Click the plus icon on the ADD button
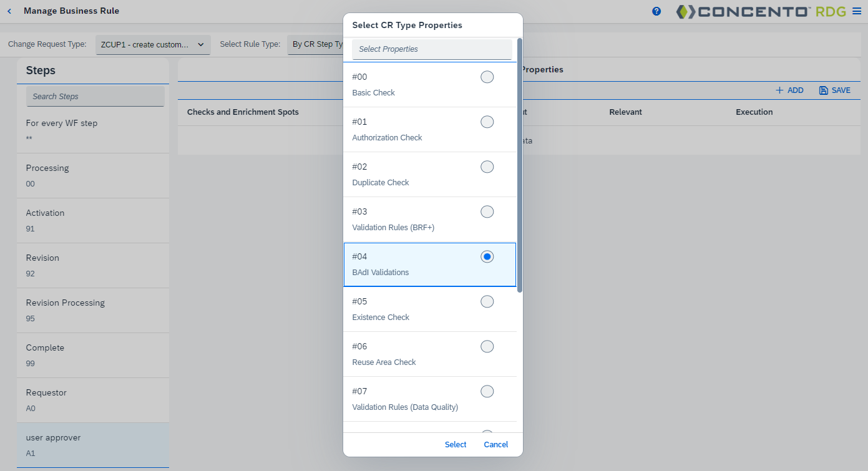Screen dimensions: 868x471 779,90
